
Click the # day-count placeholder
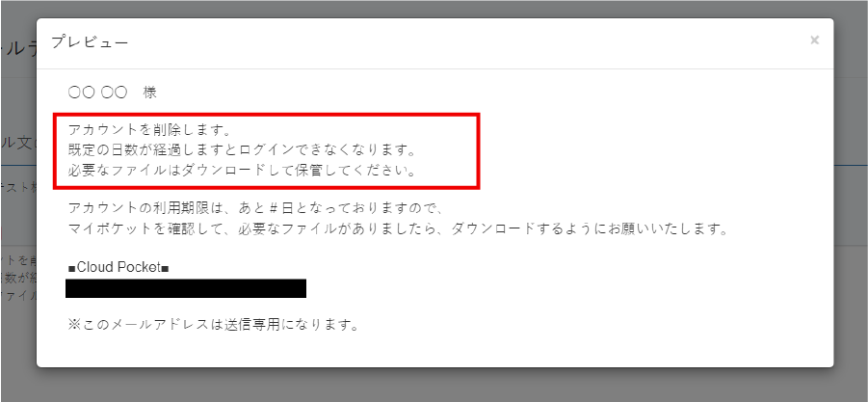coord(273,209)
